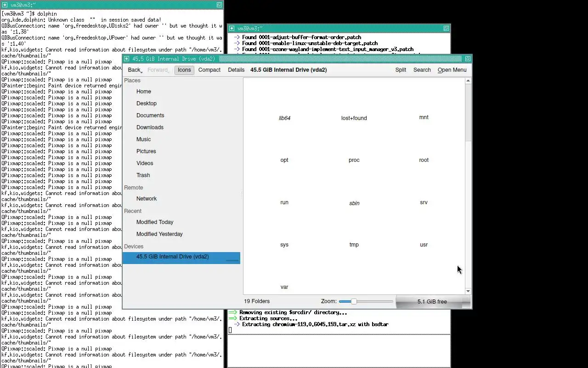Open Pictures from the sidebar
The height and width of the screenshot is (368, 588).
coord(181,151)
